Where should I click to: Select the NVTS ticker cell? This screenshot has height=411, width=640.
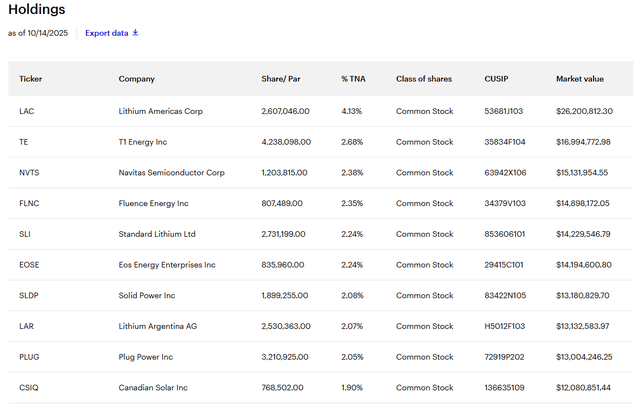point(29,173)
